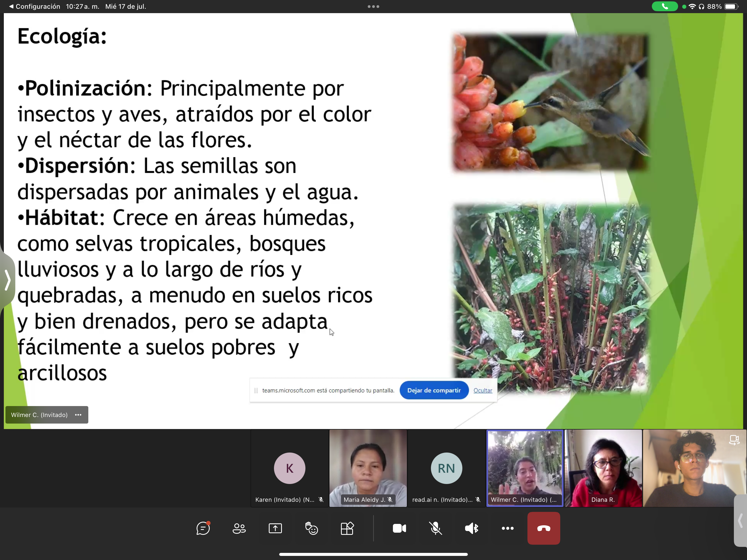The image size is (747, 560).
Task: Click the Ocultar link
Action: pyautogui.click(x=483, y=390)
